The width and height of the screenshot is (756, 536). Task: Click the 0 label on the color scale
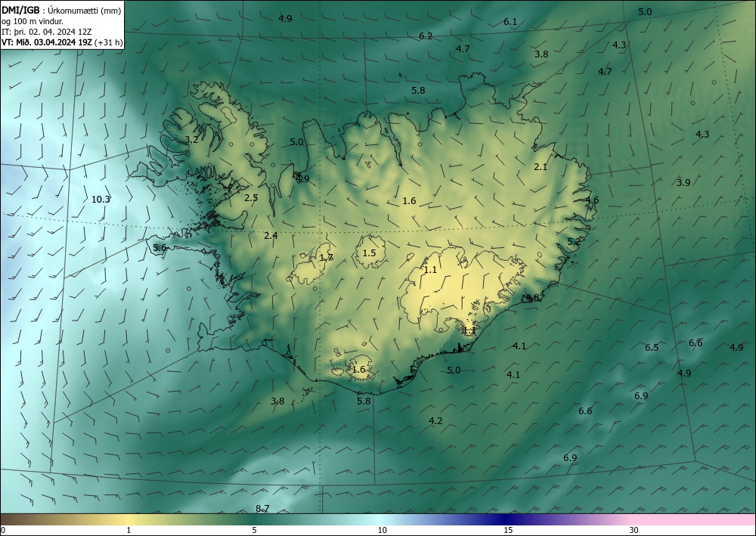[3, 530]
